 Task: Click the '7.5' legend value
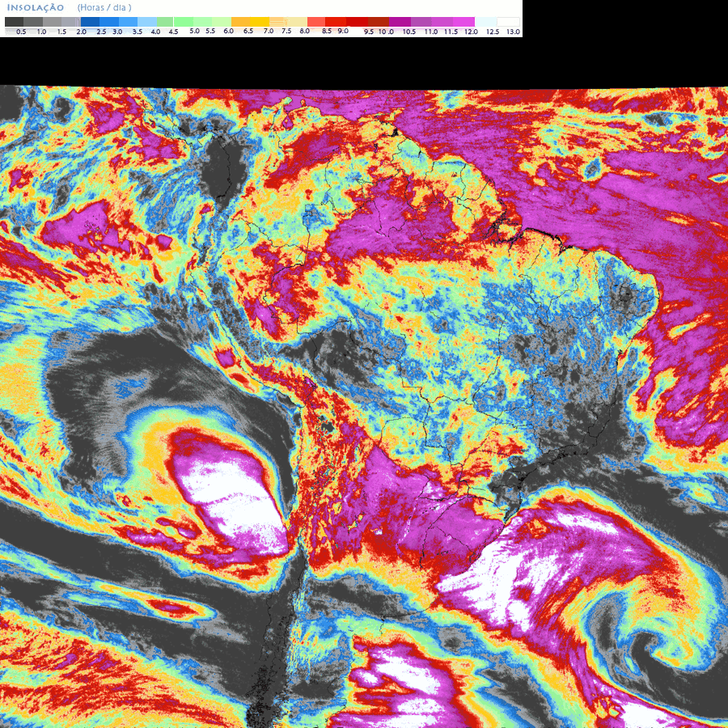click(286, 31)
